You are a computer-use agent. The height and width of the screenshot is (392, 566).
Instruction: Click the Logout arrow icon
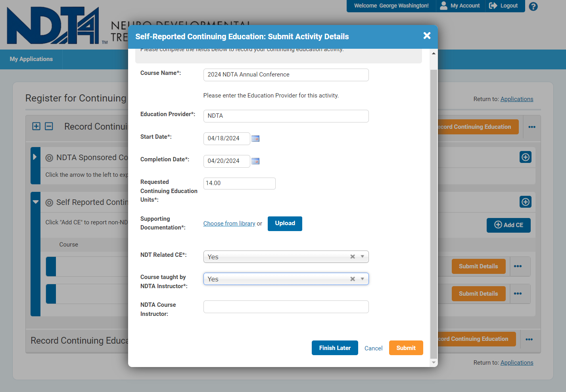[493, 6]
